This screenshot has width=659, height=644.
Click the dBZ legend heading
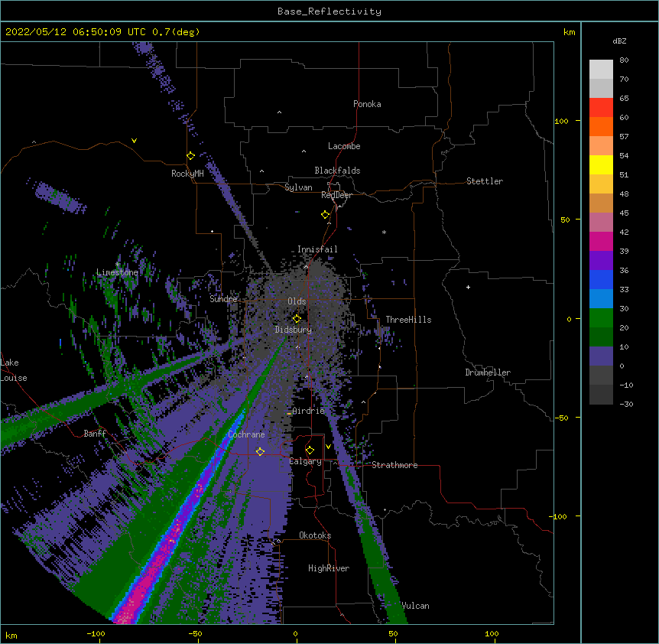click(x=619, y=41)
